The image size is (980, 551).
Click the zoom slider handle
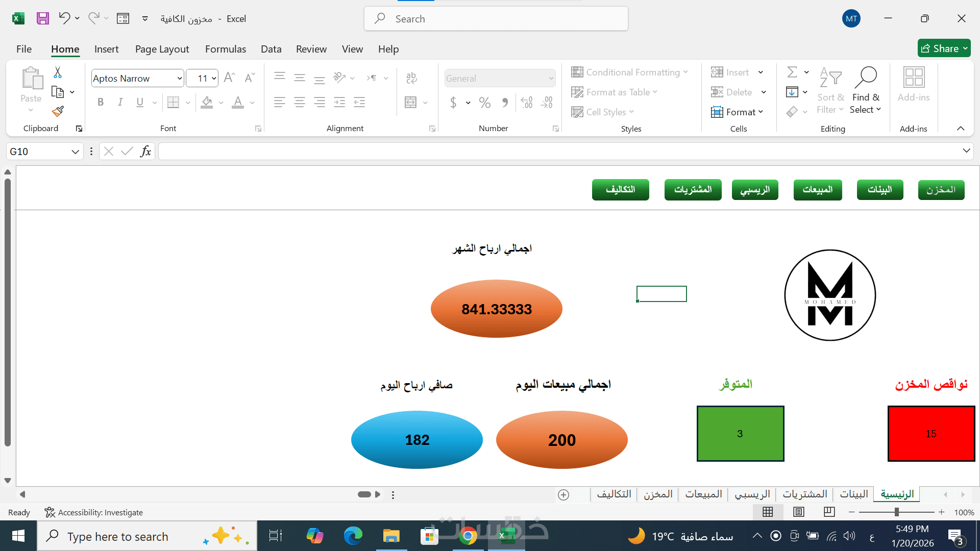[897, 512]
